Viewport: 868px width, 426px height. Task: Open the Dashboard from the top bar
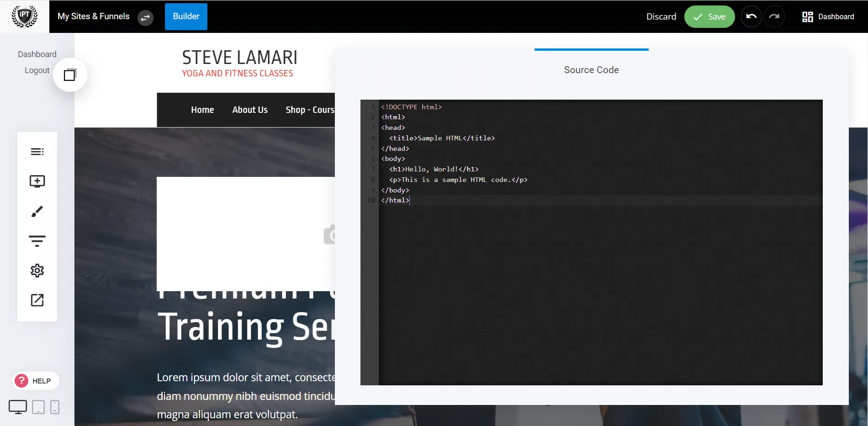pos(828,16)
